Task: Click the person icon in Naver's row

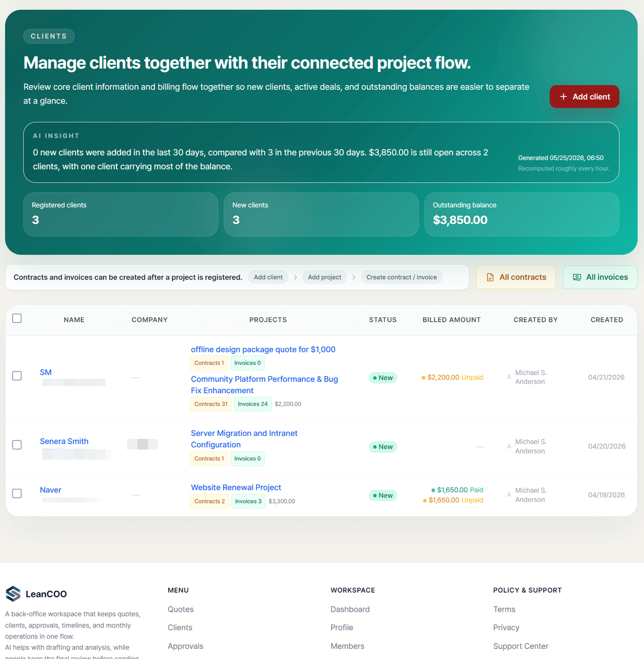Action: 509,495
